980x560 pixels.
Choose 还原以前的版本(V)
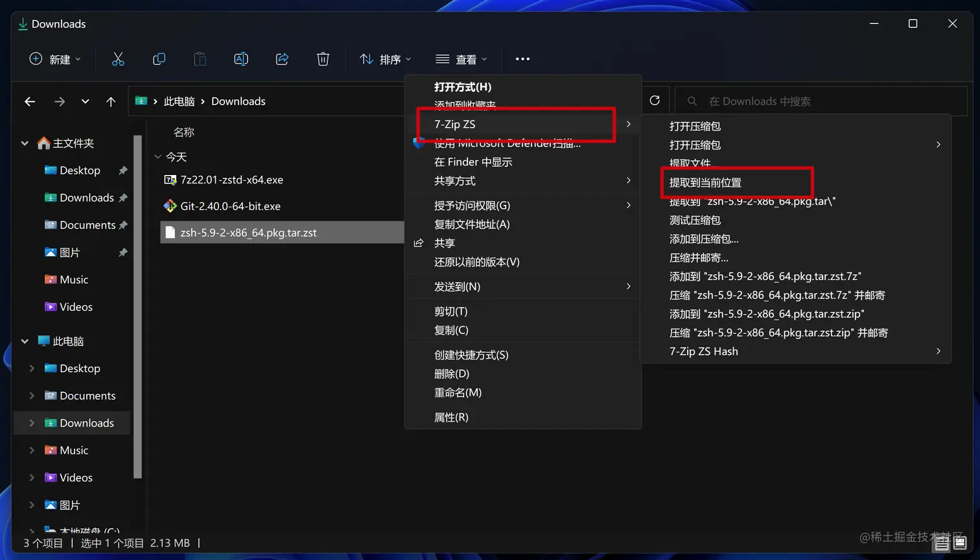(x=523, y=262)
